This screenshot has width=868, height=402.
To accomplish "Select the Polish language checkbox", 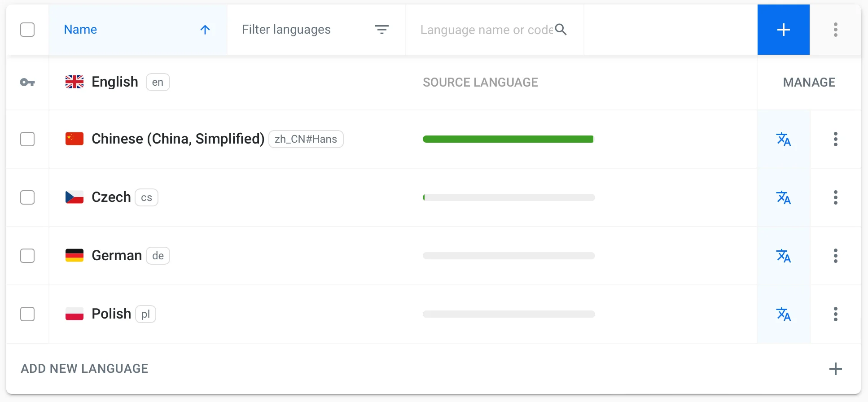I will (x=27, y=314).
